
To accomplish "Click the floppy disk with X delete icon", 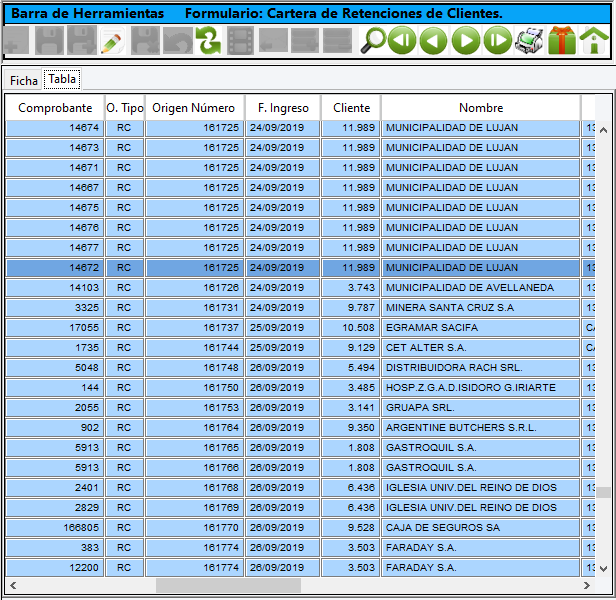I will (x=145, y=40).
